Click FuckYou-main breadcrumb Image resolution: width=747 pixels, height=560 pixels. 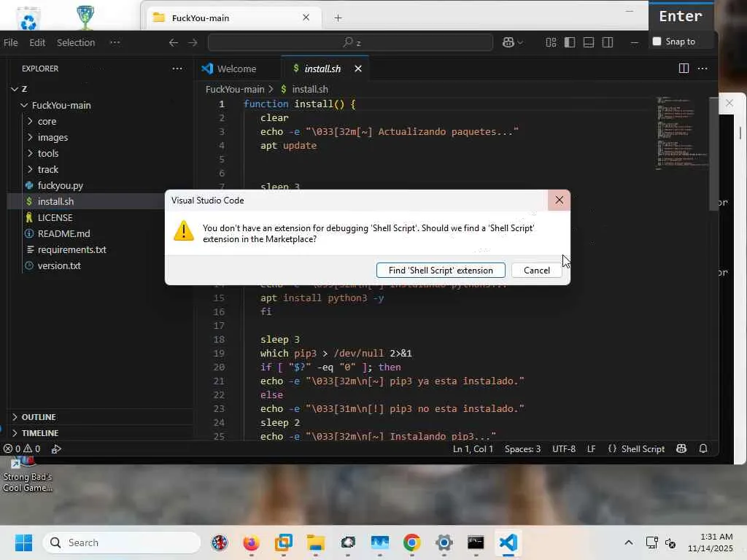click(x=234, y=89)
